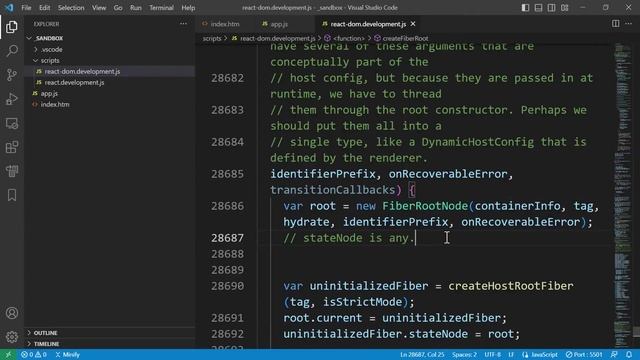Collapse the SANDBOX folder root
The width and height of the screenshot is (640, 360).
point(109,38)
